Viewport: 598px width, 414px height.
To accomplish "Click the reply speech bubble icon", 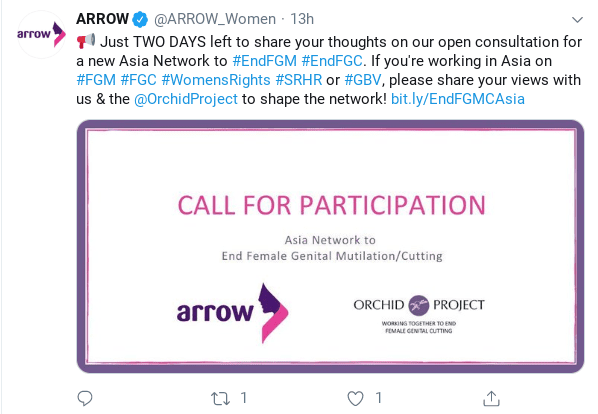I will coord(85,398).
